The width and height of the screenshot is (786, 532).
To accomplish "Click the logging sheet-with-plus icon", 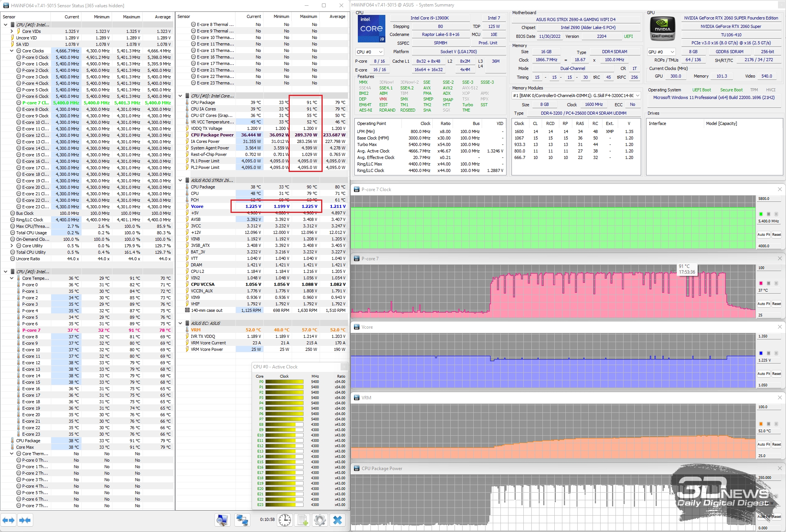I will tap(303, 520).
